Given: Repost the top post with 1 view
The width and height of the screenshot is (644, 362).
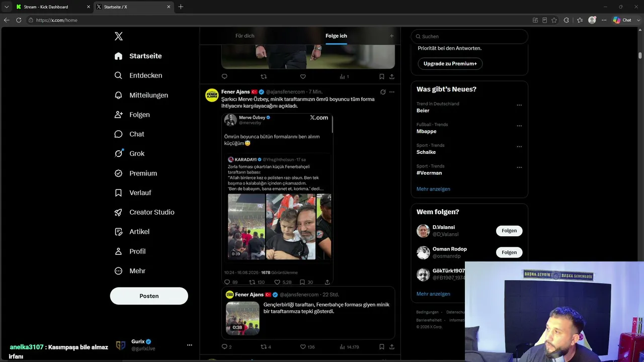Looking at the screenshot, I should click(x=264, y=76).
